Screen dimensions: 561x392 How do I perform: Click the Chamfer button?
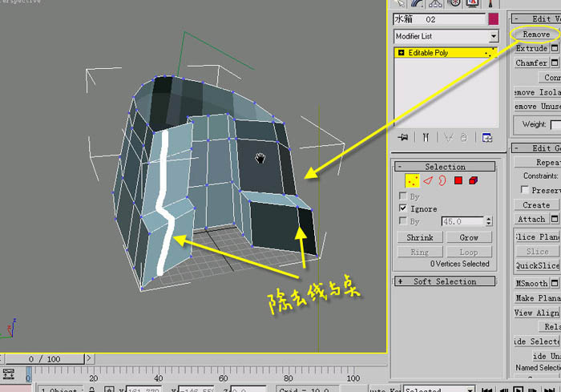click(x=531, y=63)
